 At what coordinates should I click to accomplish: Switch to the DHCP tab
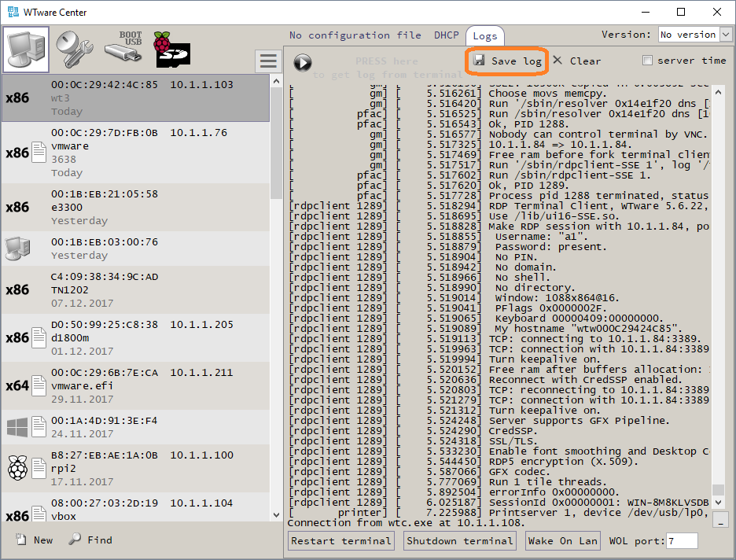tap(447, 35)
